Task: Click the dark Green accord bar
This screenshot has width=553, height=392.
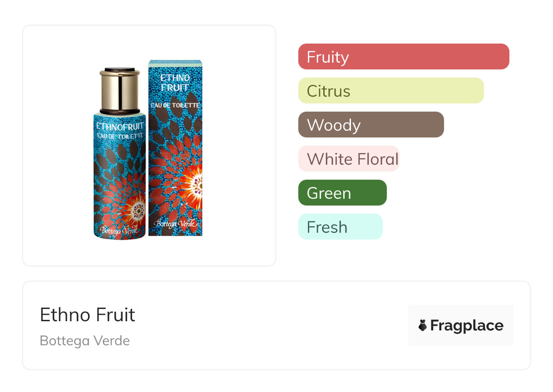Action: tap(342, 193)
